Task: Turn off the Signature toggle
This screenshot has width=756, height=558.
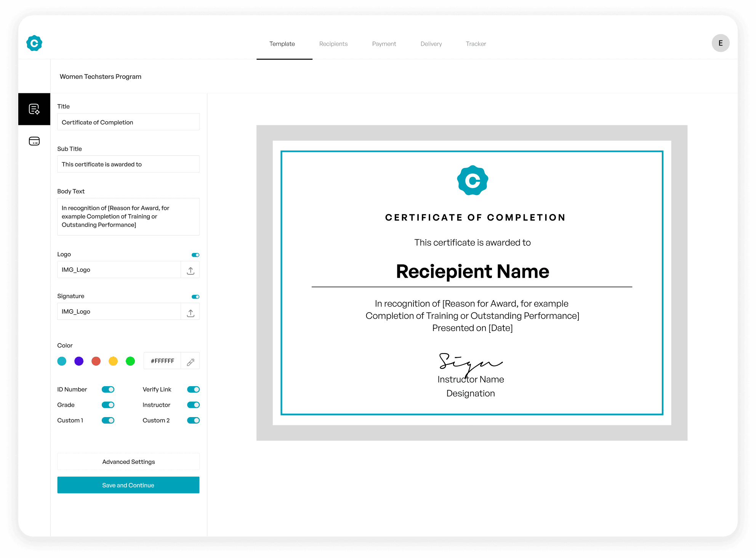Action: coord(195,296)
